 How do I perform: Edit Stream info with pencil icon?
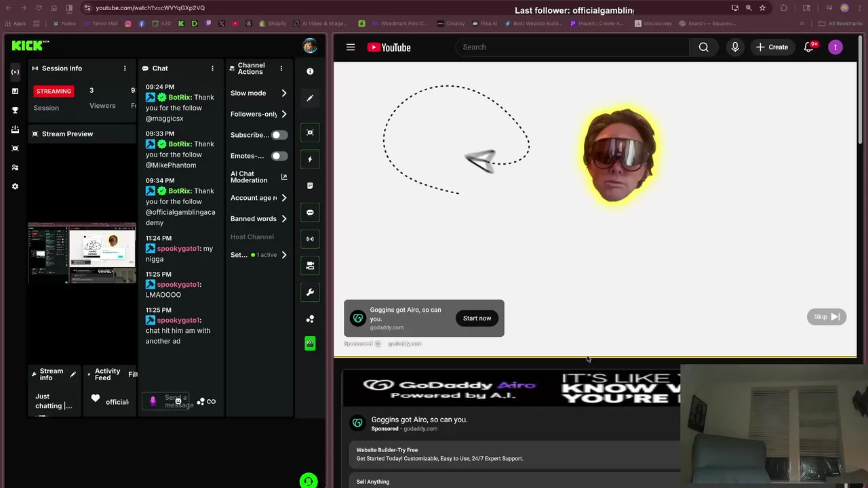point(73,374)
